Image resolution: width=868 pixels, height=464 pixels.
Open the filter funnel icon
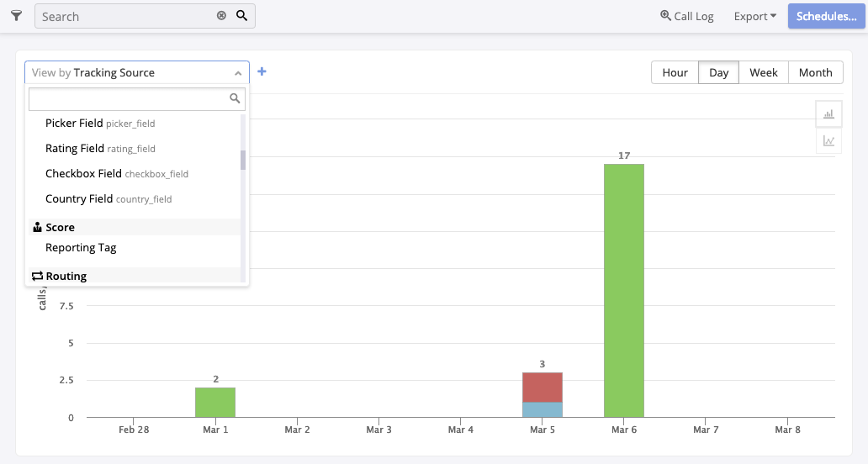click(16, 16)
